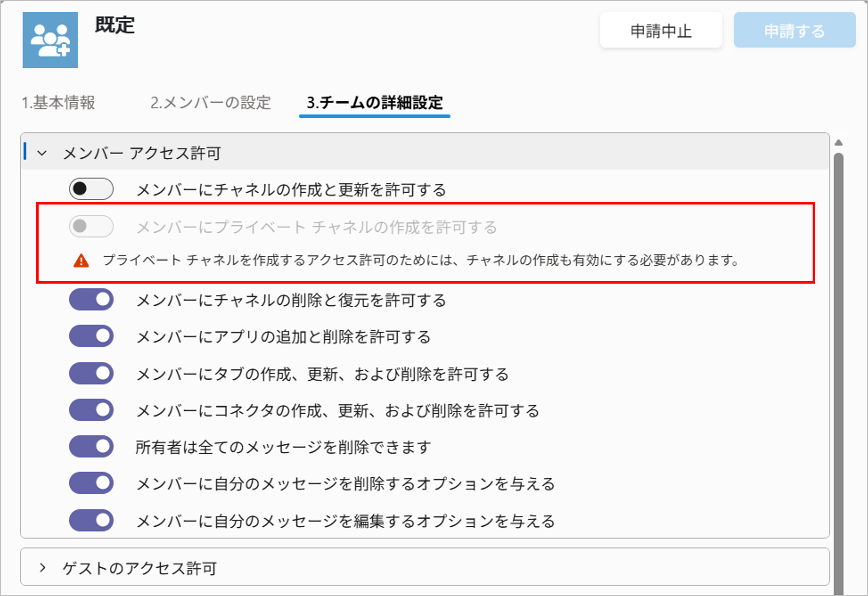
Task: Disable 自分のメッセージを編集するオプション toggle
Action: [x=91, y=520]
